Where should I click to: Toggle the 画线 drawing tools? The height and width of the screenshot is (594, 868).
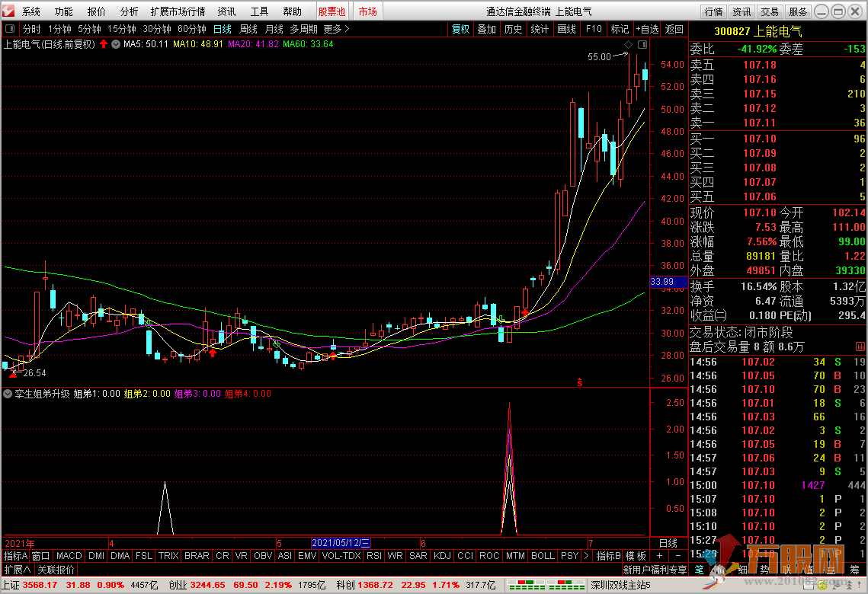click(566, 29)
